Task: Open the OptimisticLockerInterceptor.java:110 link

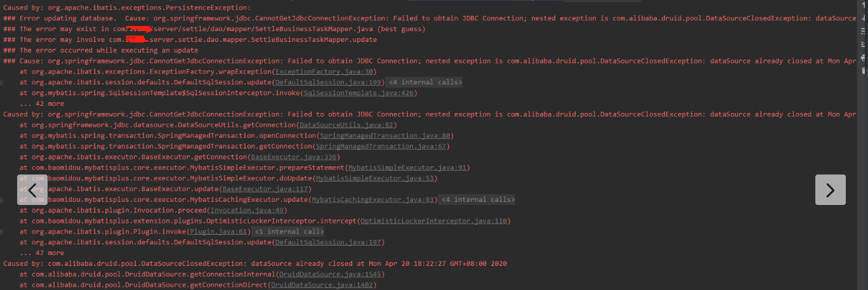Action: click(434, 221)
